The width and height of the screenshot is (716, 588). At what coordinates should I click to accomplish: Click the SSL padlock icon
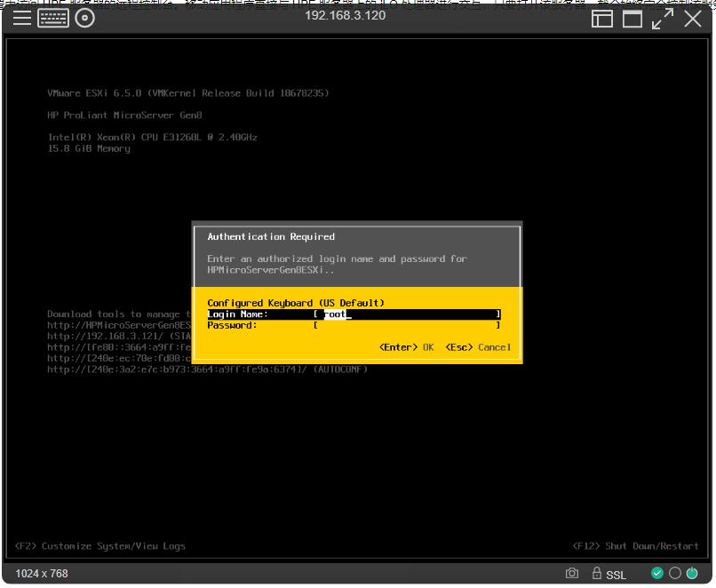tap(597, 574)
